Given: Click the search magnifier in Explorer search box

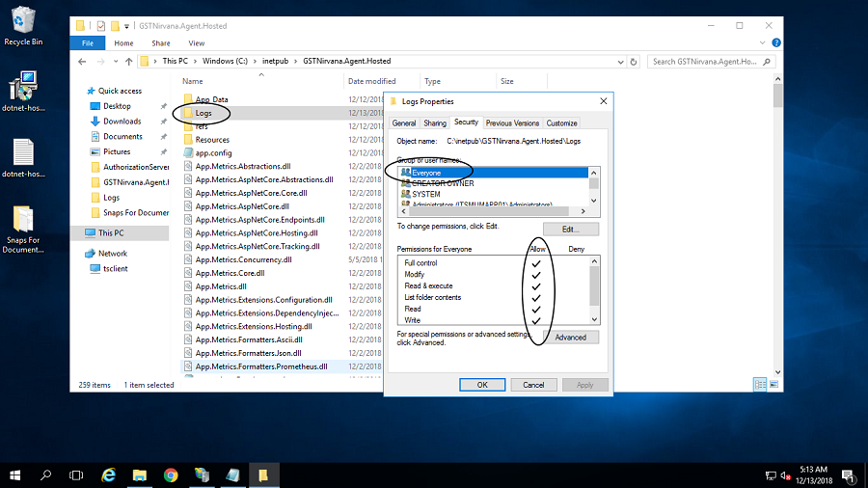Looking at the screenshot, I should click(x=767, y=62).
